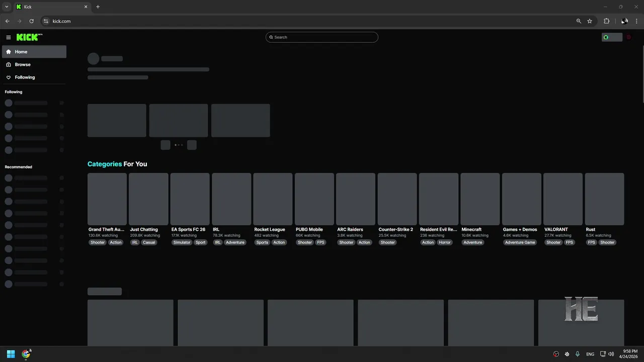Click Chrome icon in taskbar
The height and width of the screenshot is (362, 644).
(x=26, y=354)
